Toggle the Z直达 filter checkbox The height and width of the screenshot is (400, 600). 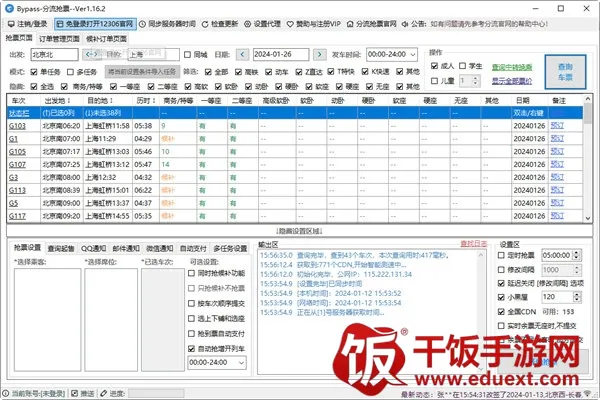tap(299, 72)
